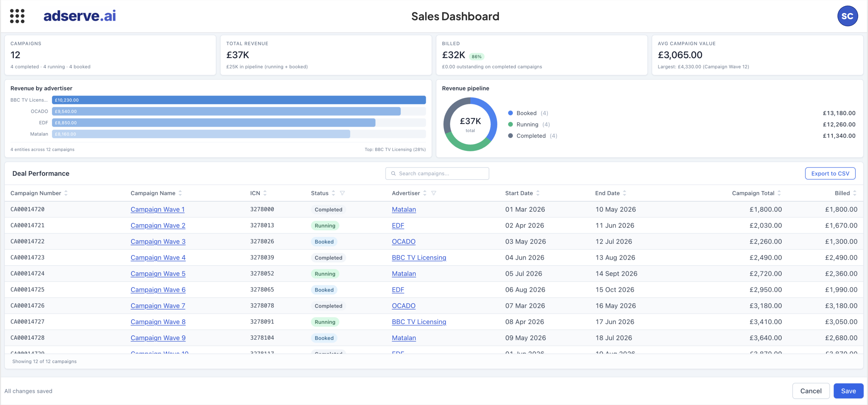Image resolution: width=868 pixels, height=405 pixels.
Task: Sort by Campaign Number column
Action: (x=66, y=193)
